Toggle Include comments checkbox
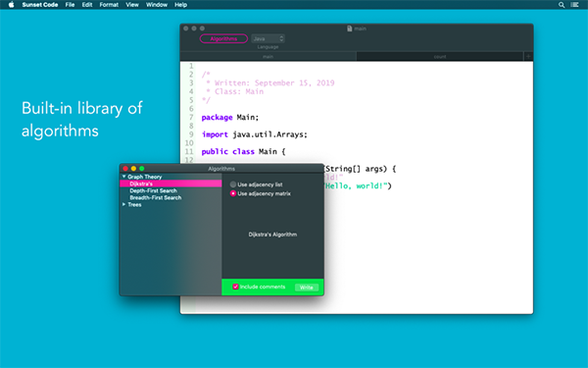588x368 pixels. (x=235, y=287)
